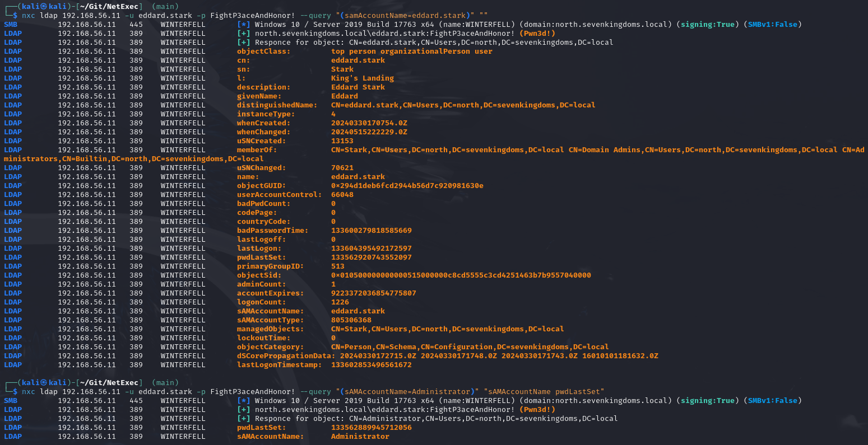
Task: Click the King's Landing location value
Action: point(362,78)
